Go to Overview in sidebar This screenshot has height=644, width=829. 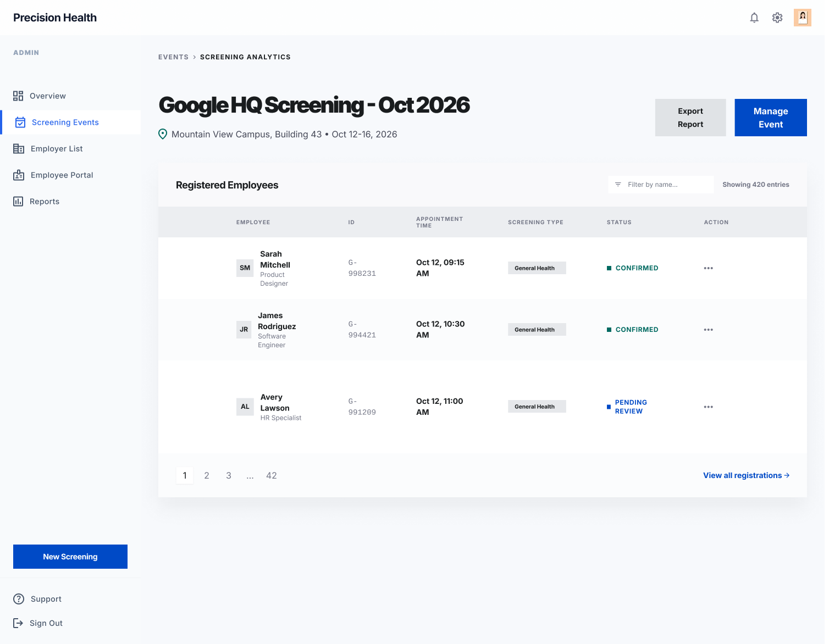pyautogui.click(x=70, y=96)
